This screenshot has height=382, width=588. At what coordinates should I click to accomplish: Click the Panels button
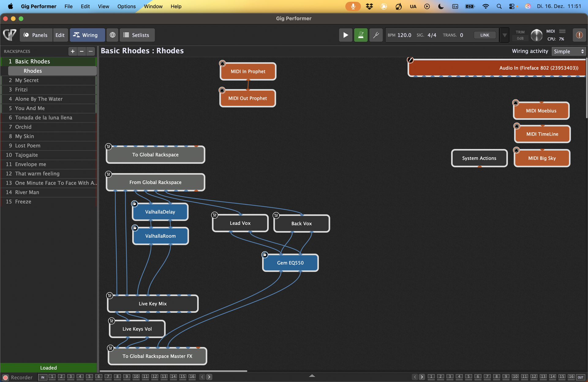36,35
